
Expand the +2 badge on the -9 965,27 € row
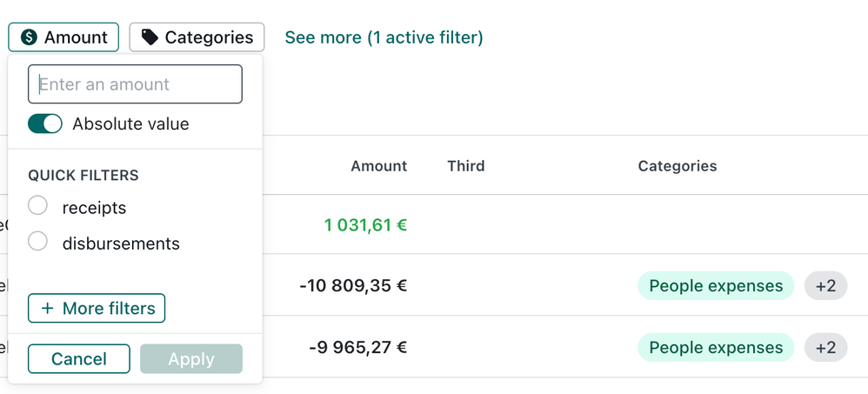click(x=825, y=347)
